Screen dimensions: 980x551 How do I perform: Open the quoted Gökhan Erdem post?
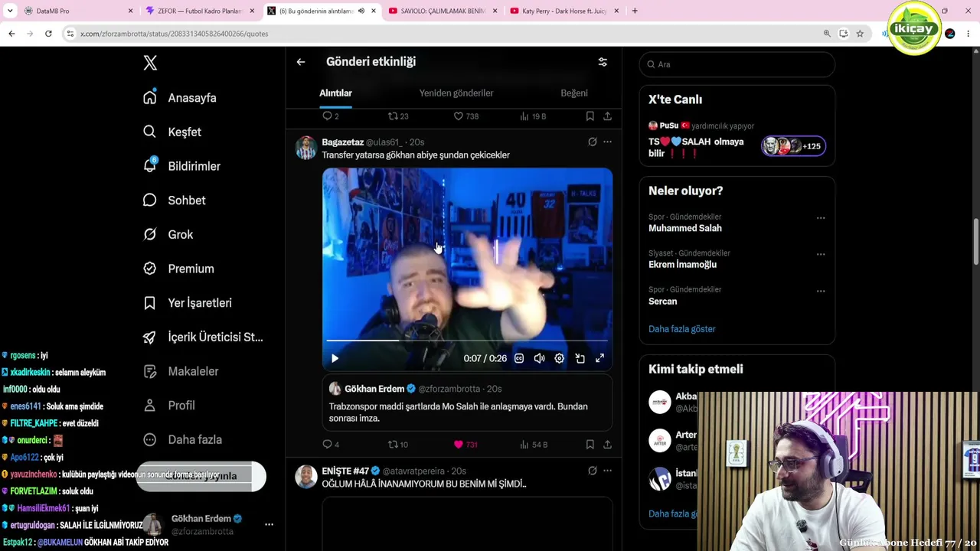click(467, 403)
